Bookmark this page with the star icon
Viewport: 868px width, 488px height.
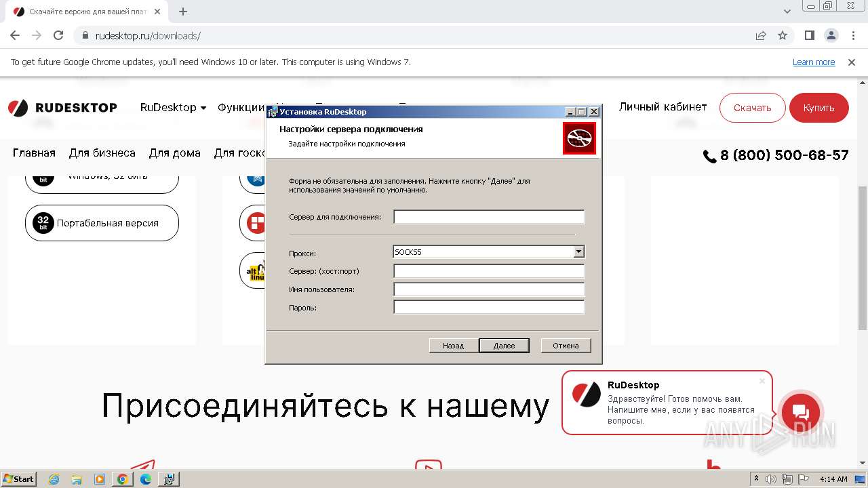(x=783, y=35)
